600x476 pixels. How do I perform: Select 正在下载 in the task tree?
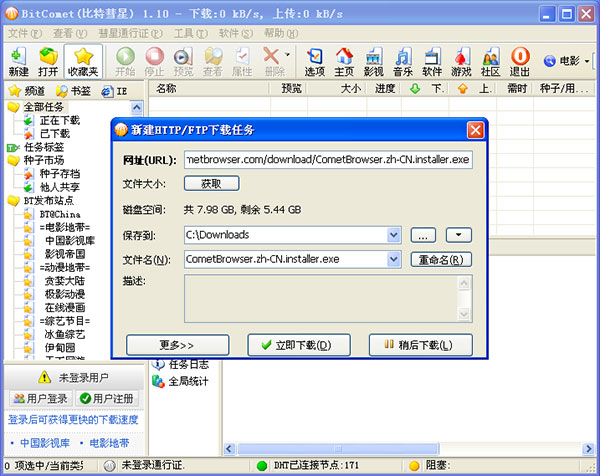(60, 120)
